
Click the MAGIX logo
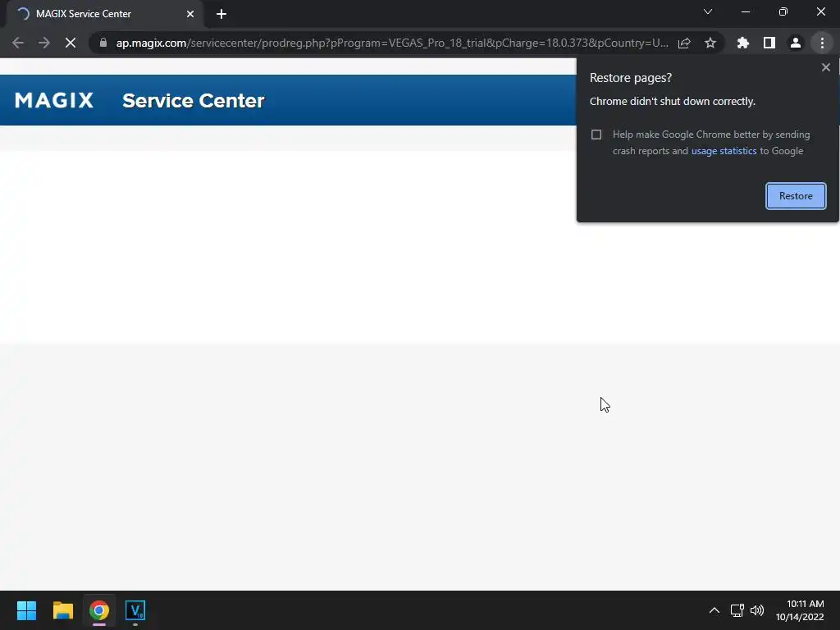tap(54, 100)
